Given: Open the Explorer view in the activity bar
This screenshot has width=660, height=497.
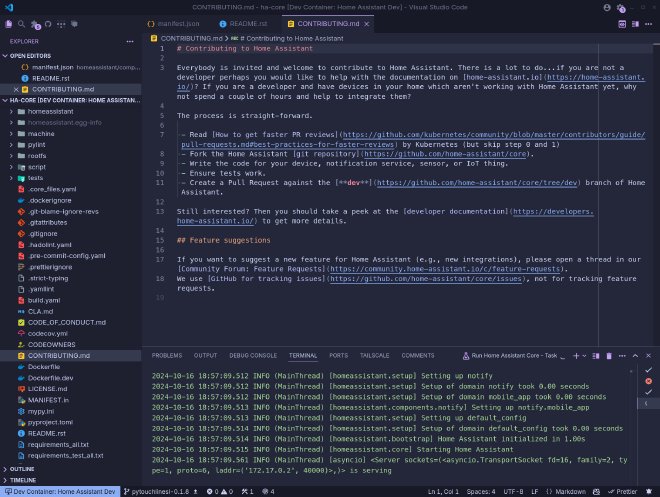Looking at the screenshot, I should tap(8, 24).
